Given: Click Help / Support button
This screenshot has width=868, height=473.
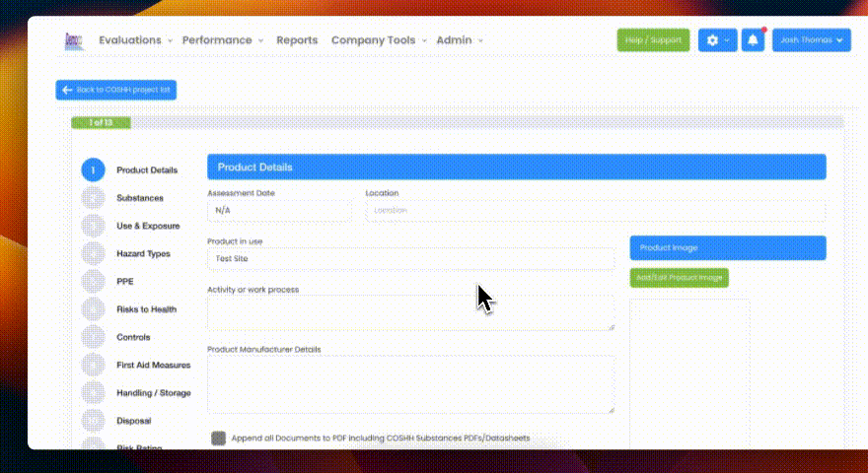Looking at the screenshot, I should pyautogui.click(x=653, y=40).
